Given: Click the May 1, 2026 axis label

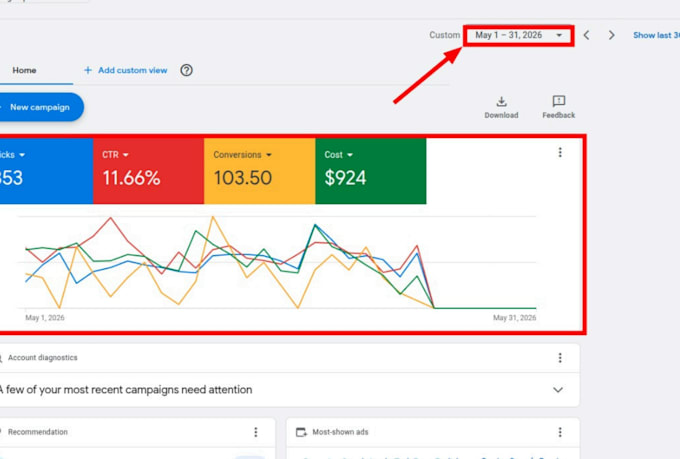Looking at the screenshot, I should [x=45, y=318].
